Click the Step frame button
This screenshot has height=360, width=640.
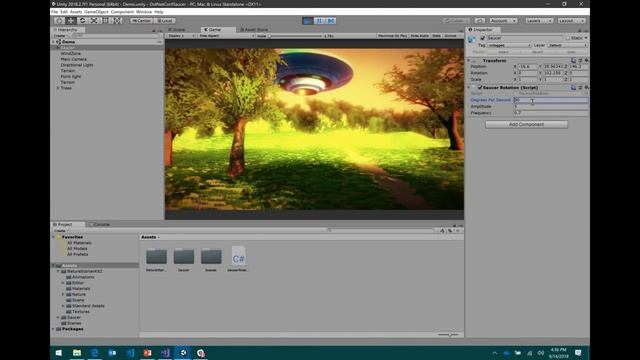(331, 20)
